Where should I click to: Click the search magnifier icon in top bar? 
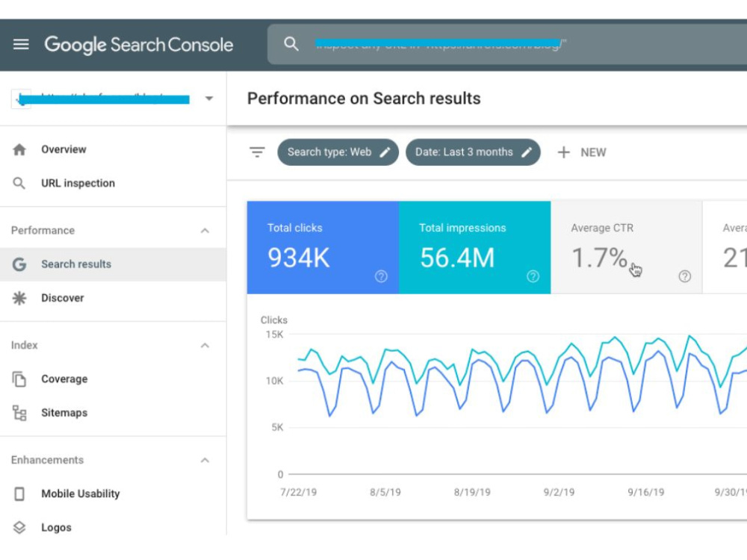click(291, 44)
